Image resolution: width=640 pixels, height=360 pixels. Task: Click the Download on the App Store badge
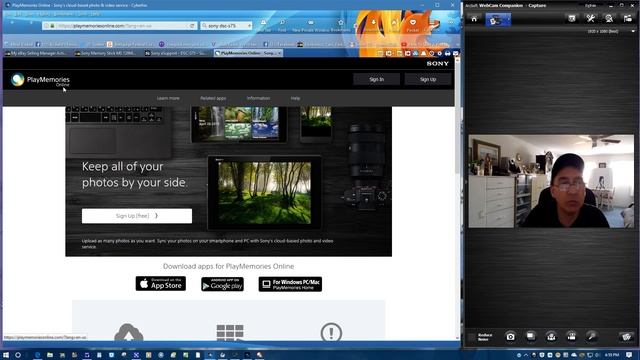coord(160,284)
